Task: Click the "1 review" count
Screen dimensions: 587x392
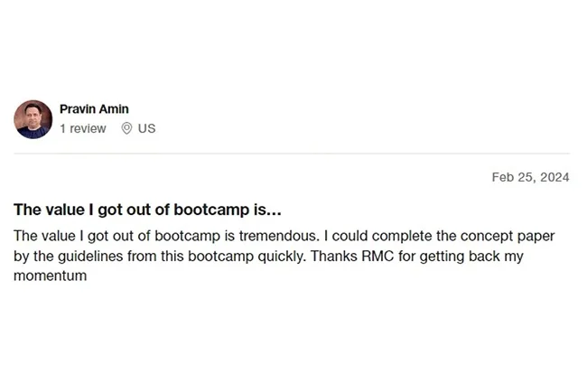Action: (x=83, y=128)
